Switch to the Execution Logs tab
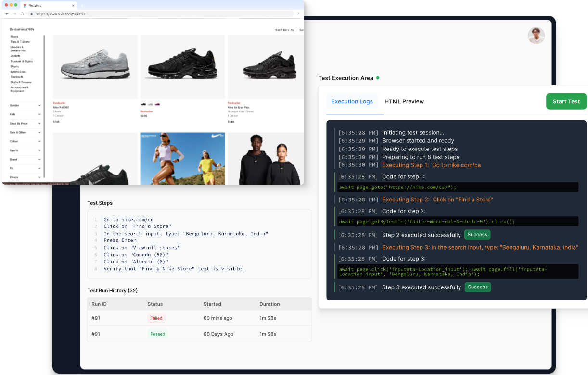 (352, 101)
